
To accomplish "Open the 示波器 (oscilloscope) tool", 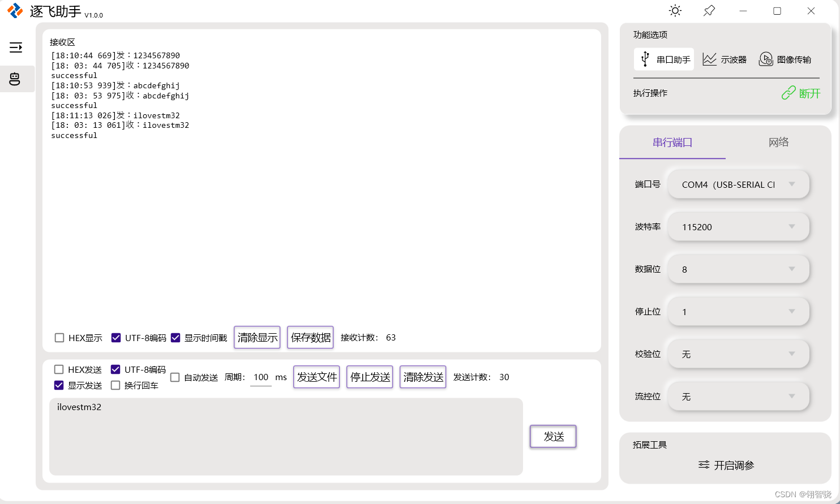I will tap(725, 59).
